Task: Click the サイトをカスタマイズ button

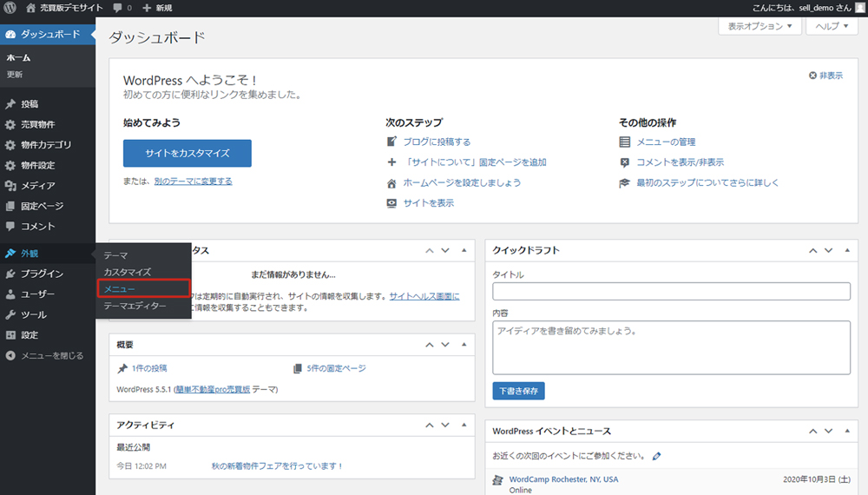Action: 187,153
